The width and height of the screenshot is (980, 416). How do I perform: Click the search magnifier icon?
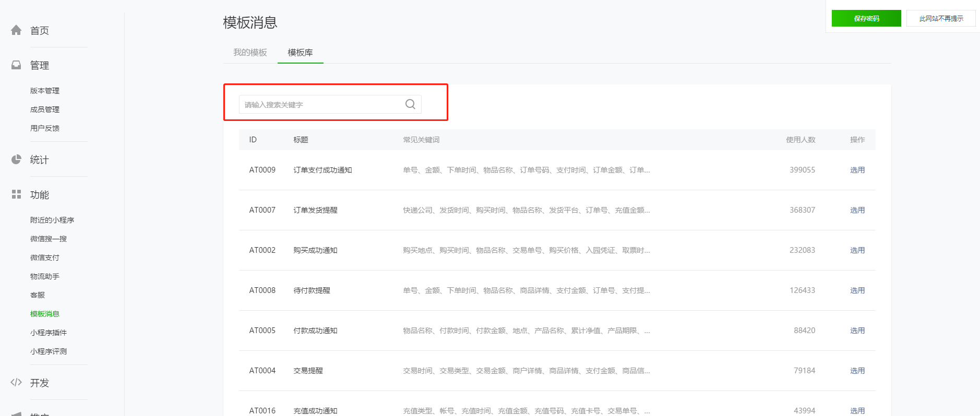tap(410, 104)
